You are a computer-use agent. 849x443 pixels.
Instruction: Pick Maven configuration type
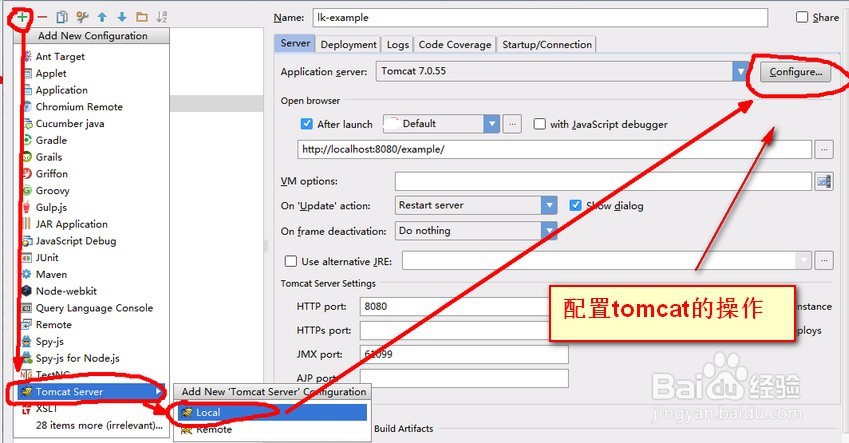(51, 275)
